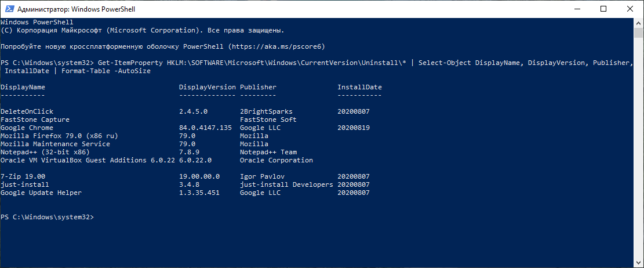Click the Publisher column header
The height and width of the screenshot is (268, 644).
click(x=258, y=87)
